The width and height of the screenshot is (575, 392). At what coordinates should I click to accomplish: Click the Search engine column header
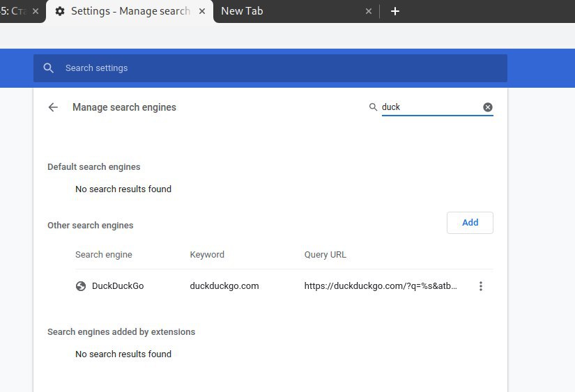pos(104,255)
